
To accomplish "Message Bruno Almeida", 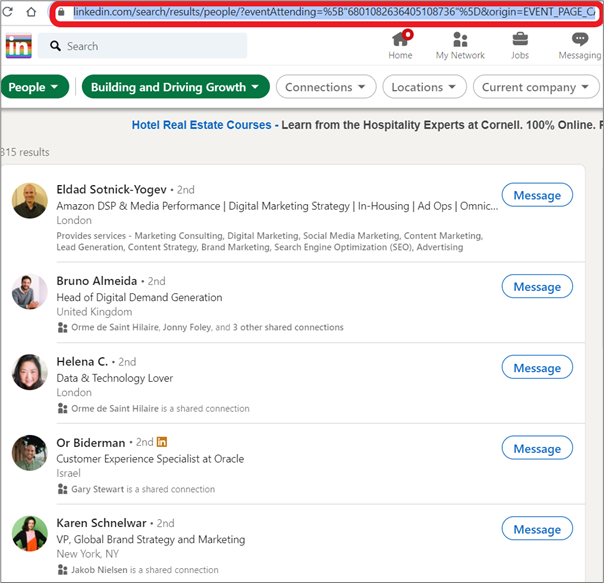I will (x=537, y=286).
